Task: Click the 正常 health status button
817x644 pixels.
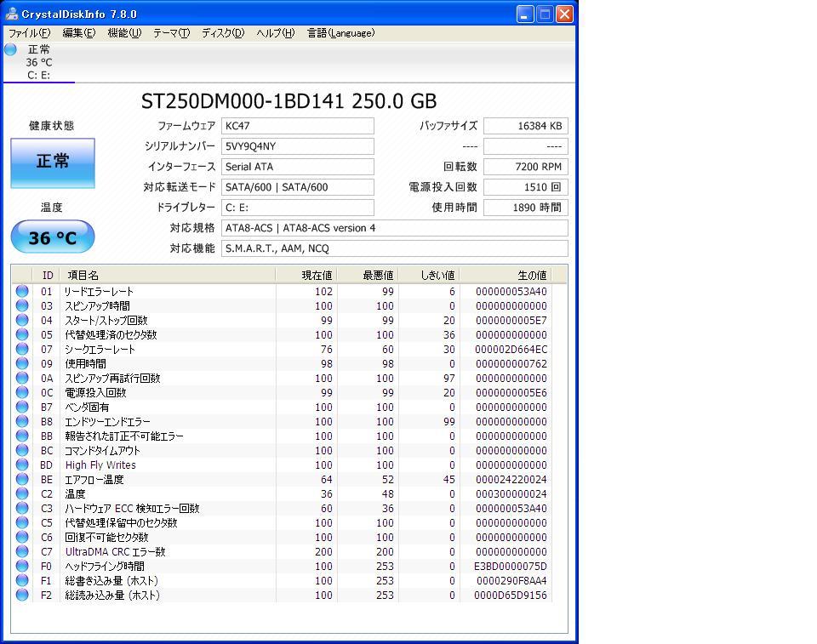Action: (x=53, y=162)
